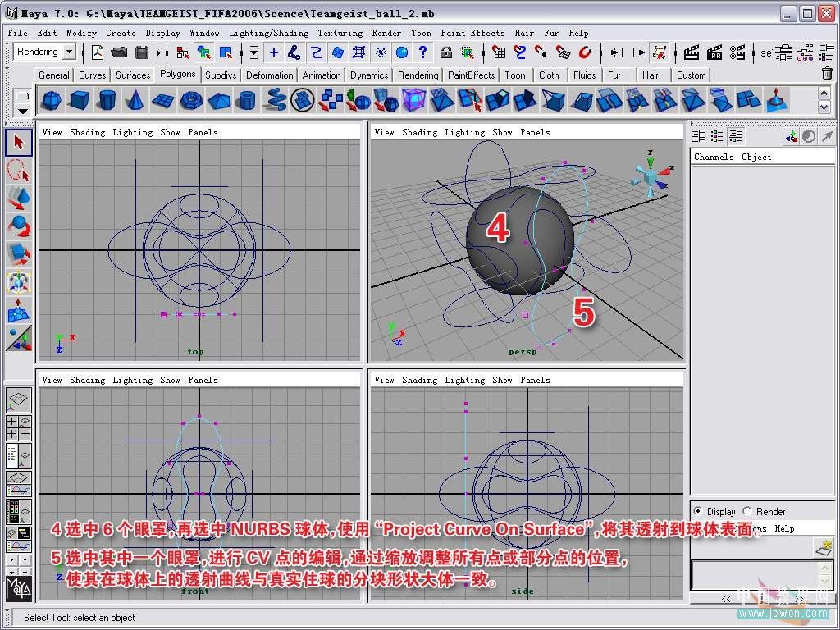Screen dimensions: 840x630
Task: Create a soccer ball polygon primitive
Action: click(302, 100)
